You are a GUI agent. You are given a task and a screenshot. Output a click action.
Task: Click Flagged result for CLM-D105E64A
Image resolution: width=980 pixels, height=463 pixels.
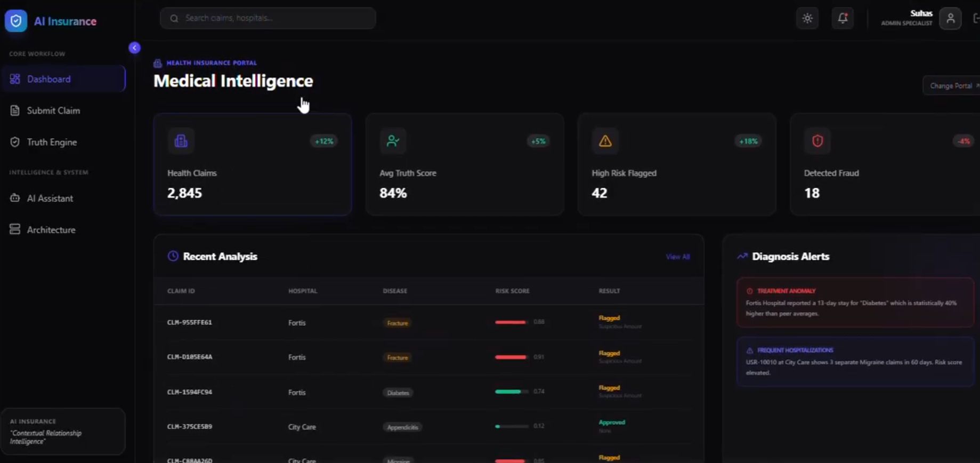click(x=609, y=353)
